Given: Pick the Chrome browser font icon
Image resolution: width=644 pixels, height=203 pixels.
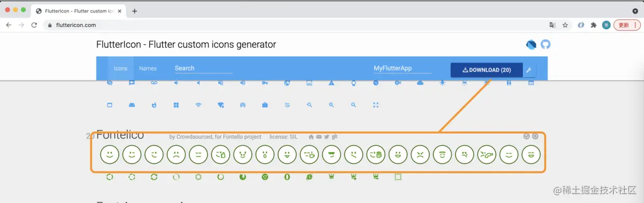Looking at the screenshot, I should point(265,177).
